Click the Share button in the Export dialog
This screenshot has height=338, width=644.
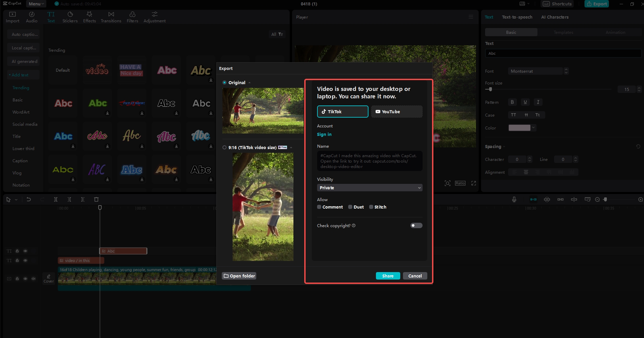(387, 276)
